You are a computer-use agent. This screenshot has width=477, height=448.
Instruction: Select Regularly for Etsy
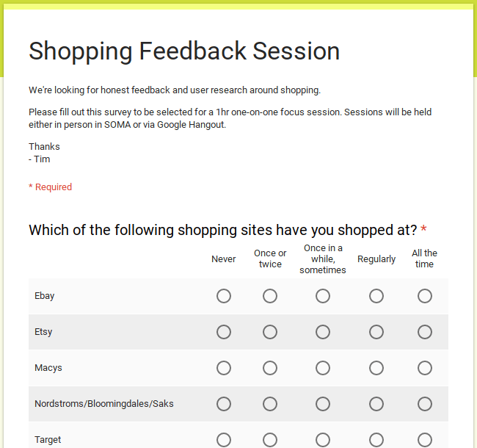click(376, 332)
